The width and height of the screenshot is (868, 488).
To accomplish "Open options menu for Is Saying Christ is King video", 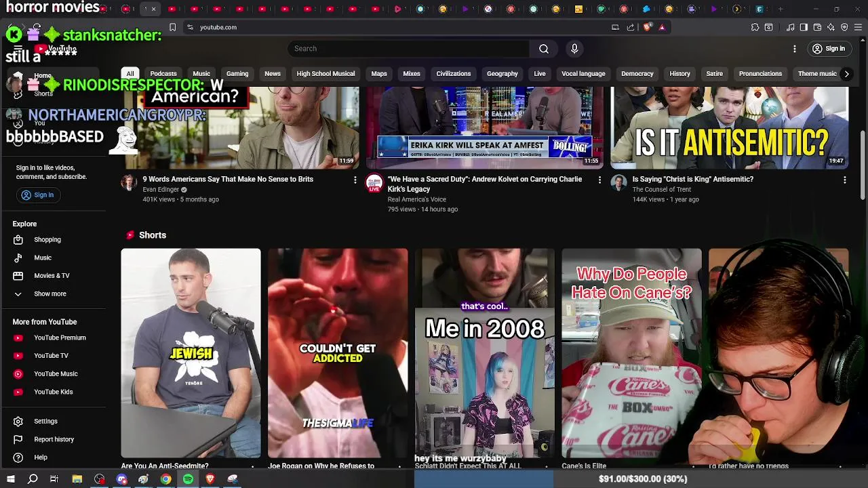I will coord(844,180).
